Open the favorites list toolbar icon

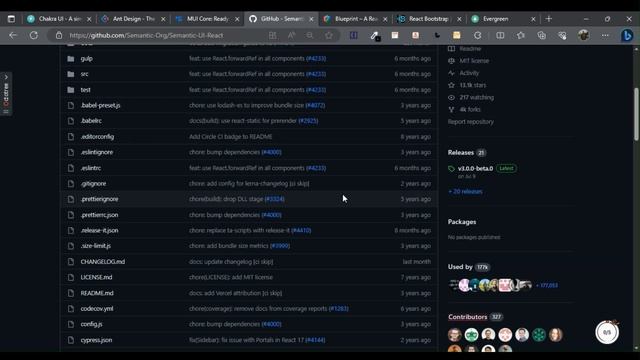click(520, 36)
